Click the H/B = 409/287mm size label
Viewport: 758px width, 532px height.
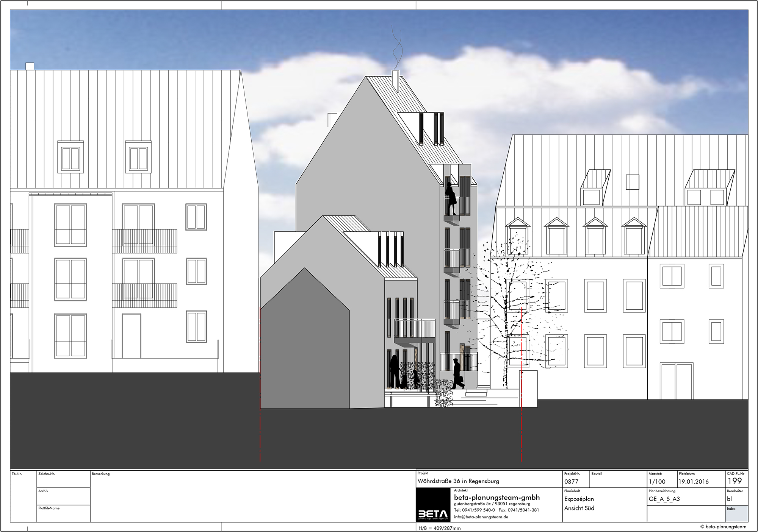[x=439, y=528]
